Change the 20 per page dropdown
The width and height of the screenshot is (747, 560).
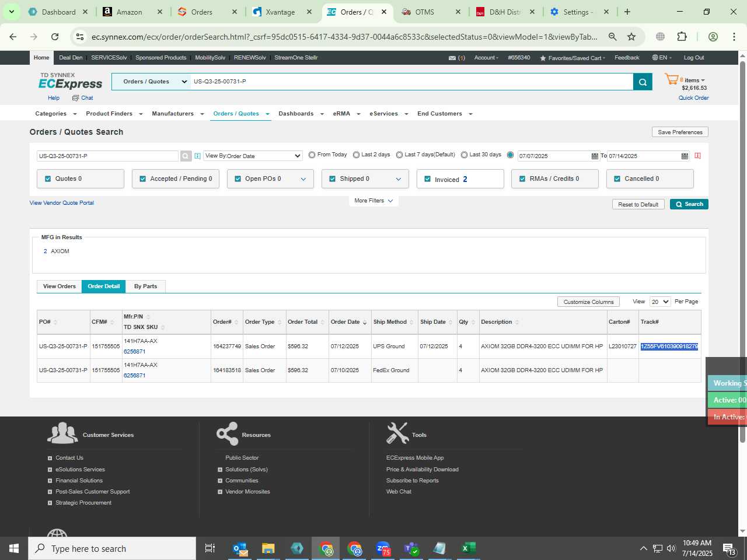pos(661,302)
